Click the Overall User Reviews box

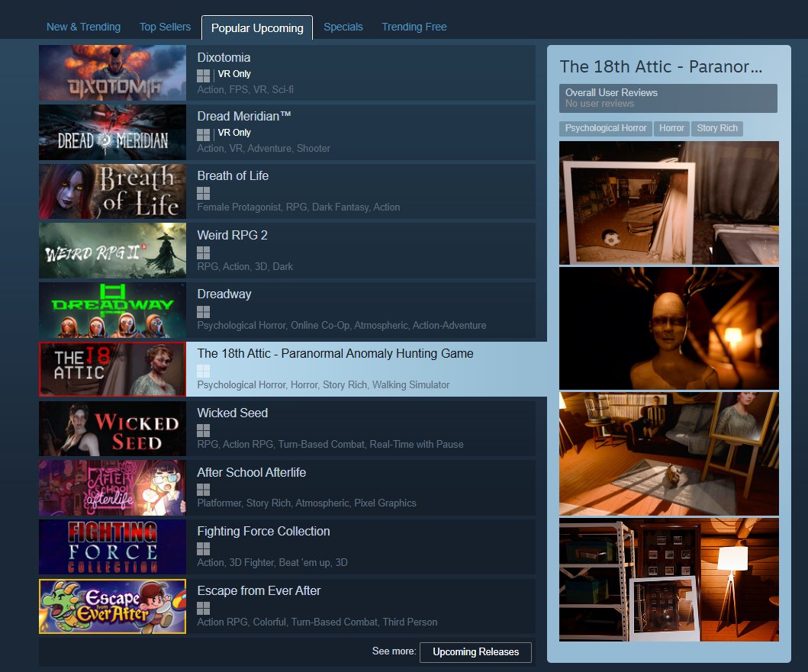point(668,98)
